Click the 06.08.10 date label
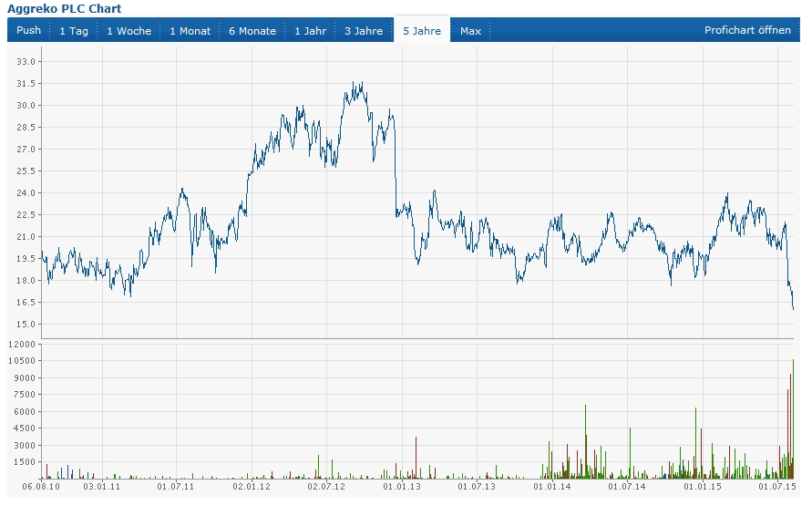Image resolution: width=812 pixels, height=506 pixels. [41, 487]
